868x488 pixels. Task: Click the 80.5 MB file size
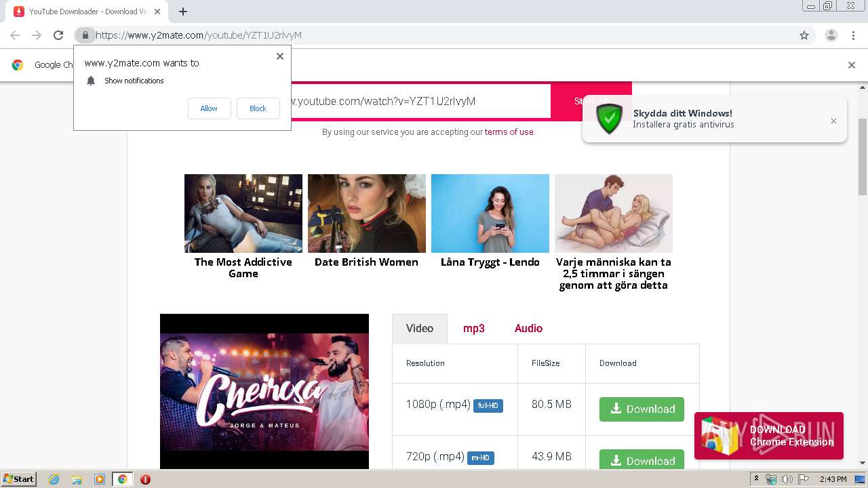[x=551, y=404]
